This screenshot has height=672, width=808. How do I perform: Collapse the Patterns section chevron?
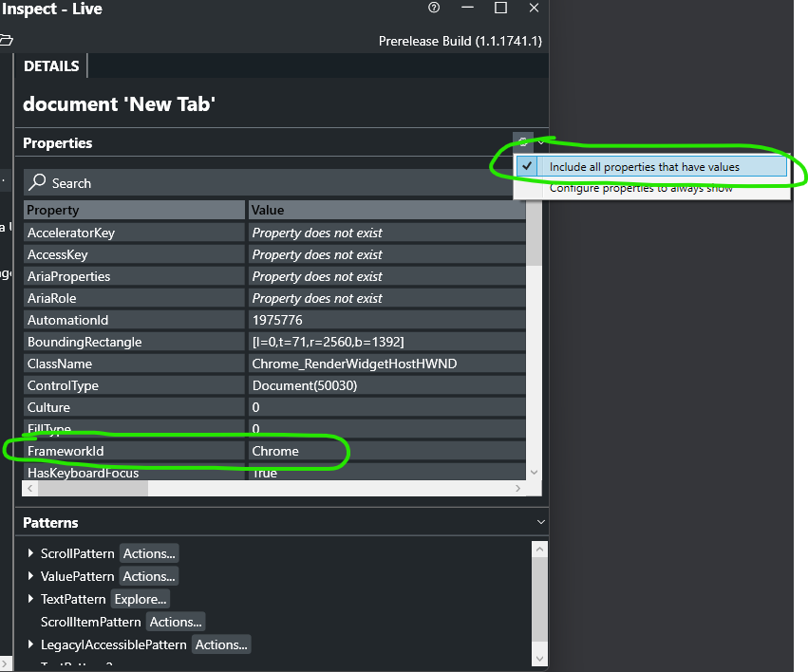(x=541, y=521)
